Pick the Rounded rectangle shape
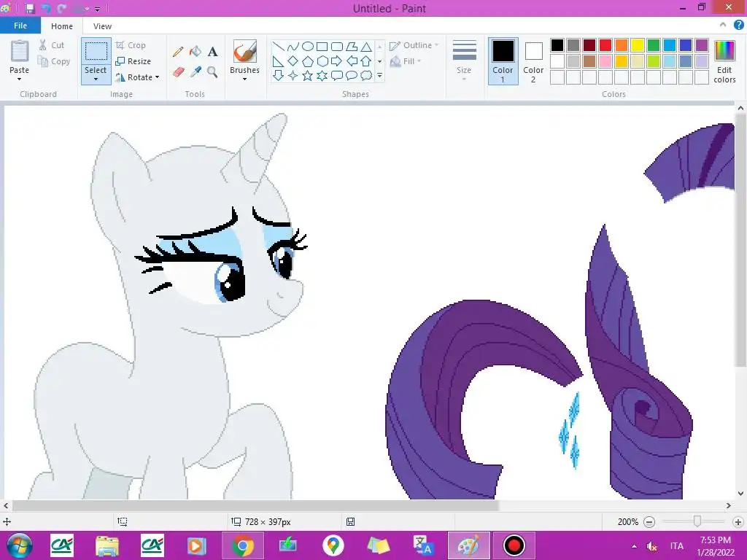The image size is (747, 560). pos(337,47)
